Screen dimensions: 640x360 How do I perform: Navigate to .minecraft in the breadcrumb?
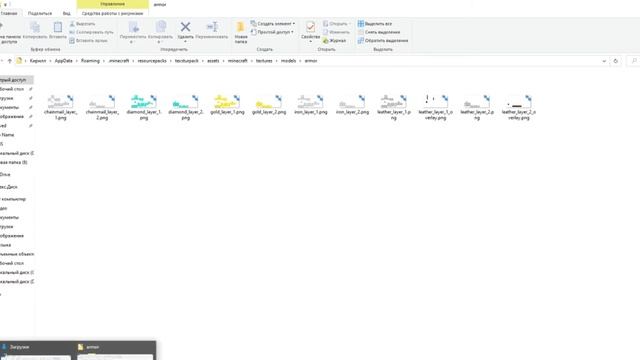[x=119, y=61]
